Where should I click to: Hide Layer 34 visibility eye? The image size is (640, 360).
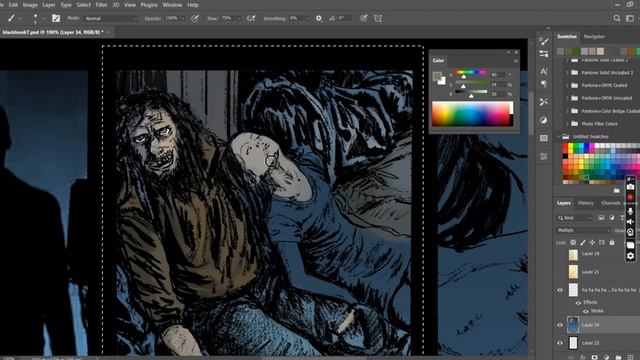[560, 325]
